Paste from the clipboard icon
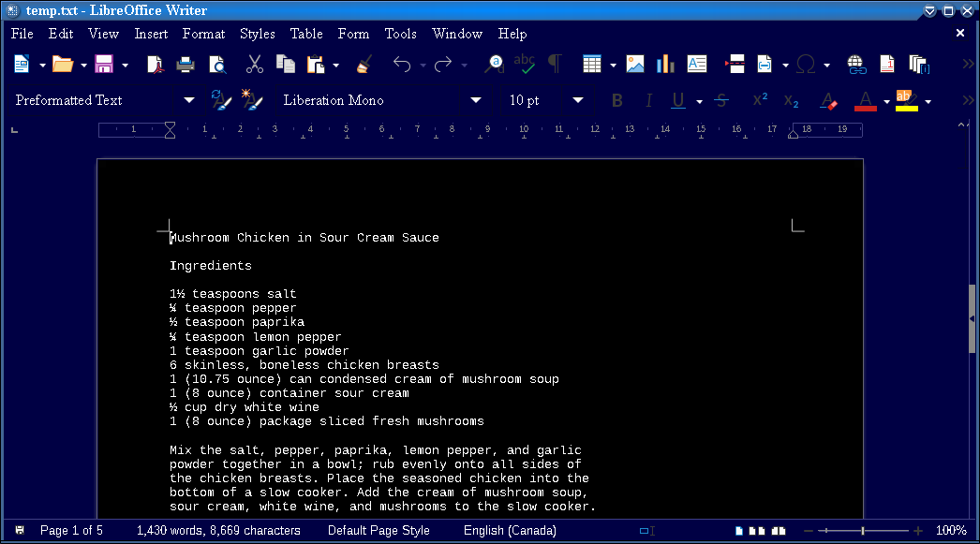This screenshot has width=980, height=544. point(316,64)
